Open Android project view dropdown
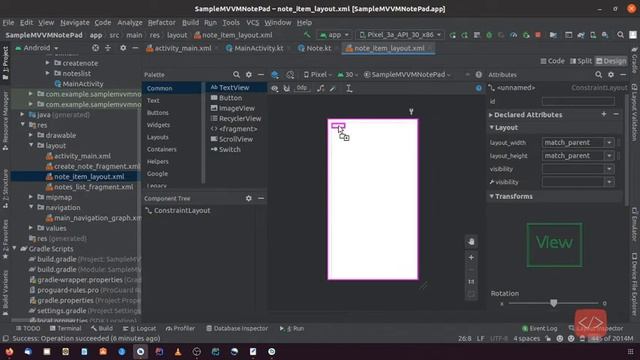This screenshot has height=360, width=640. click(37, 48)
